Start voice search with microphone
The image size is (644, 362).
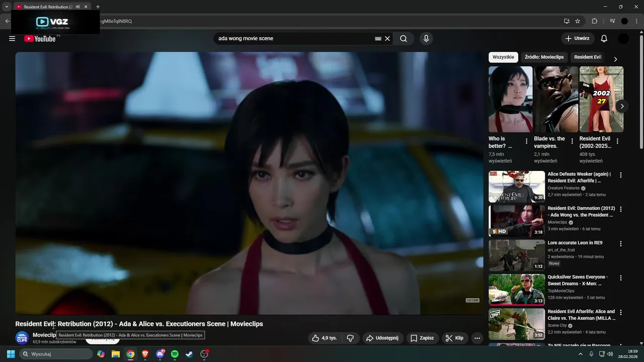[x=426, y=39]
